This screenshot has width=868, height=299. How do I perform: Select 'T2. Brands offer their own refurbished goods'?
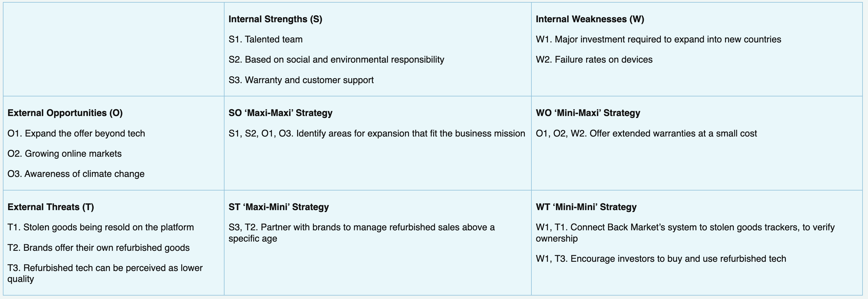pos(98,248)
